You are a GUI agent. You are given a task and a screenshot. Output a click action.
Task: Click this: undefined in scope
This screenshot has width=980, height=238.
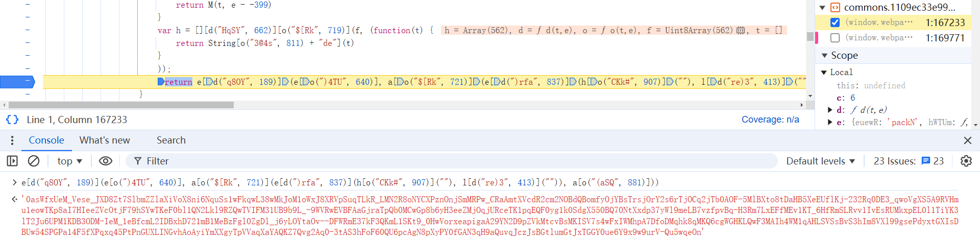[871, 85]
